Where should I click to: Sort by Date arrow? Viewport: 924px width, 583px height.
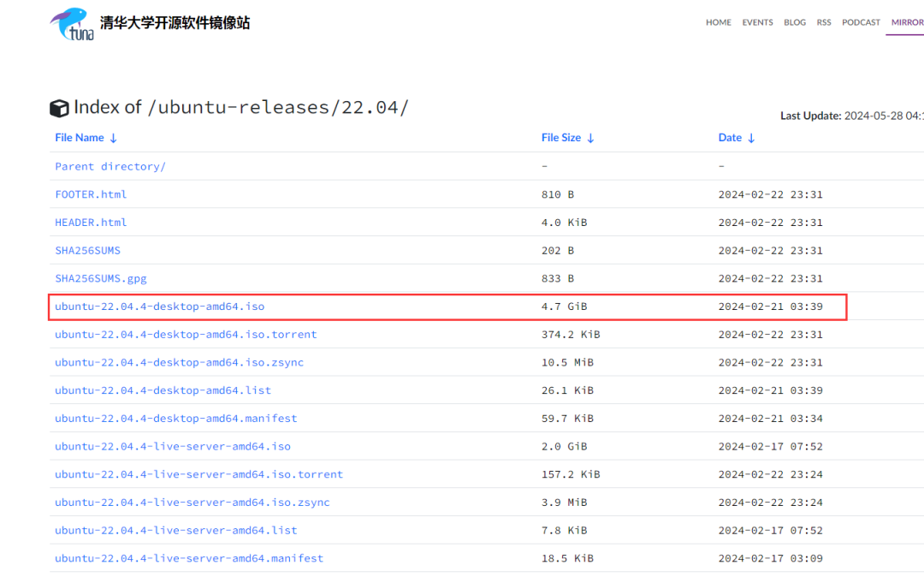click(751, 138)
